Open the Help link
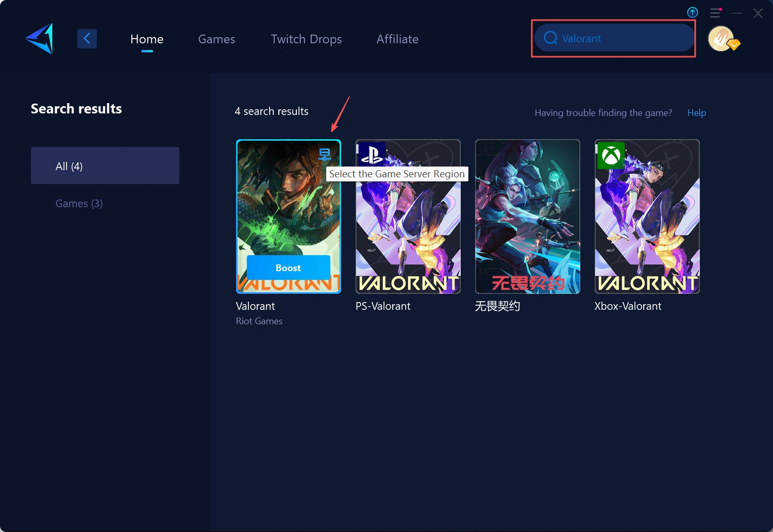Viewport: 773px width, 532px height. pos(696,113)
